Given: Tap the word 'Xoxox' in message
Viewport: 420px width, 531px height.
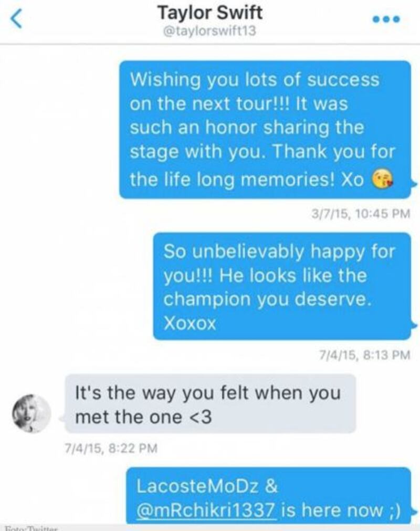Looking at the screenshot, I should (190, 324).
